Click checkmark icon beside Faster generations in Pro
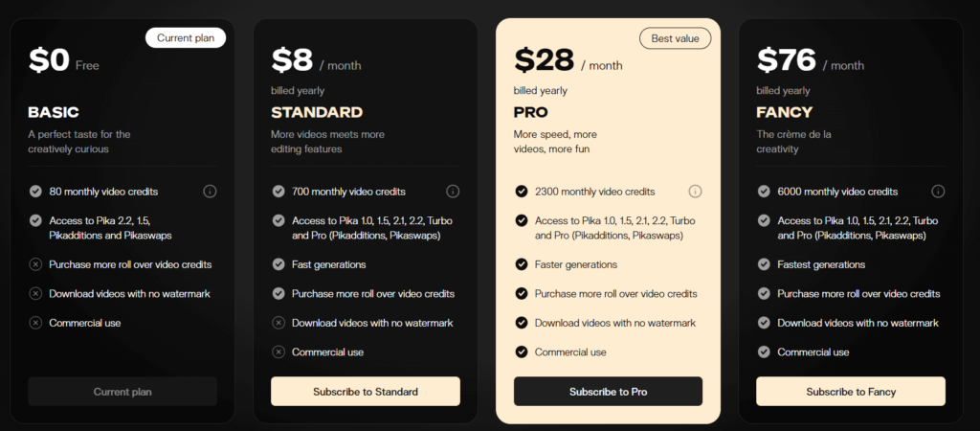980x431 pixels. click(521, 264)
